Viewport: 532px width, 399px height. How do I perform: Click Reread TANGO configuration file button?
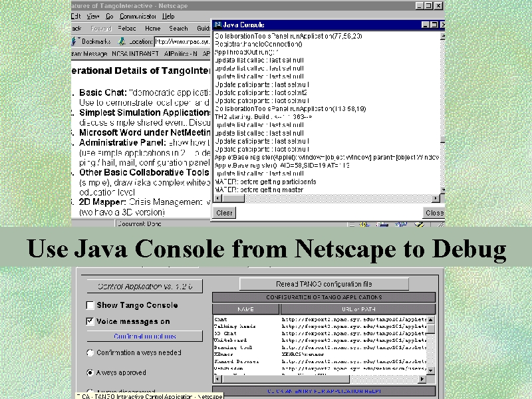coord(324,284)
